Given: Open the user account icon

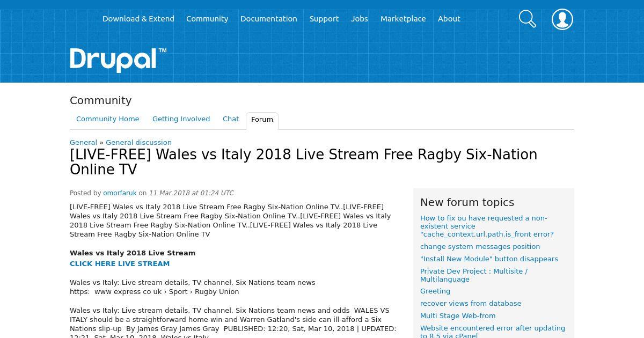Looking at the screenshot, I should 562,19.
